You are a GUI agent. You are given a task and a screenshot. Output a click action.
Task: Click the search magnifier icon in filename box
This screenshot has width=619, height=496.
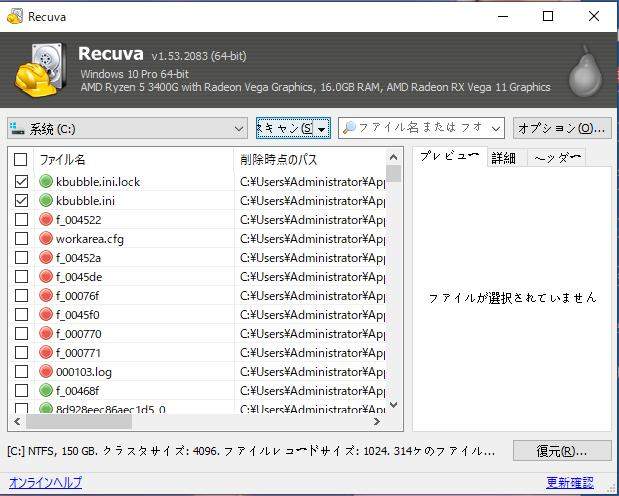click(x=349, y=128)
